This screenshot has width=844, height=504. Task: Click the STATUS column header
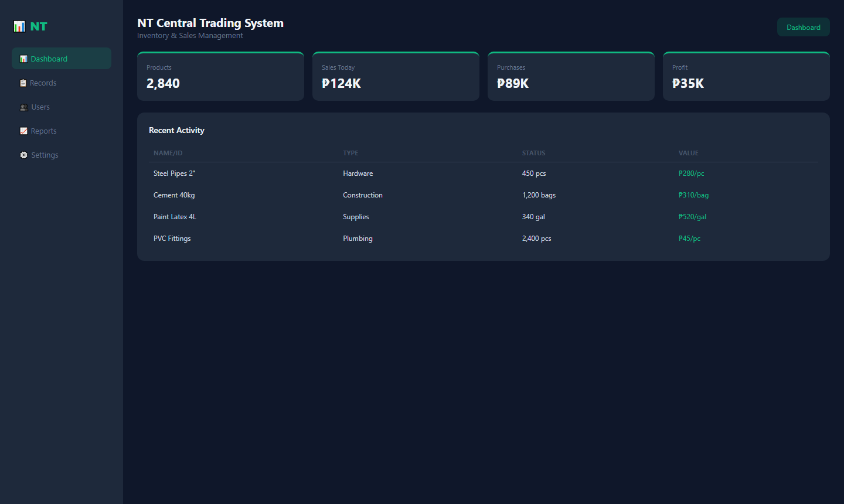pyautogui.click(x=534, y=153)
